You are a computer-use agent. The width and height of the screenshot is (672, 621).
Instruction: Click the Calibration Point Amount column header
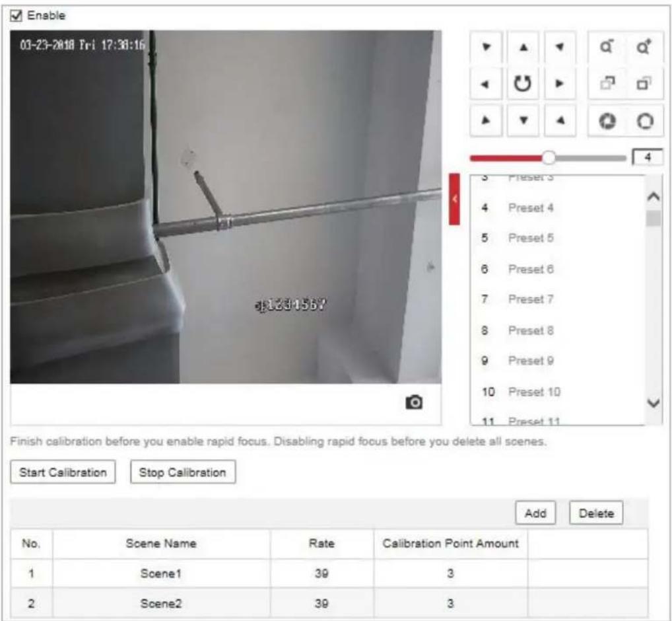[450, 543]
